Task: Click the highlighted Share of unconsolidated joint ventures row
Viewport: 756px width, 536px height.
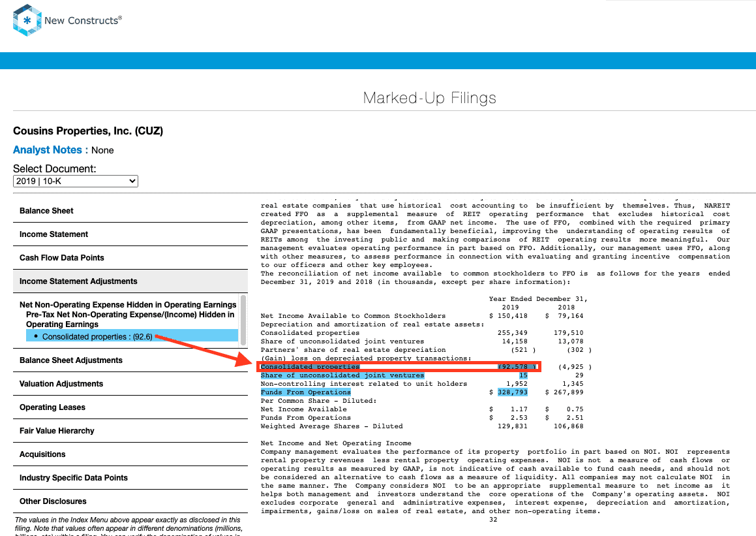Action: (394, 375)
